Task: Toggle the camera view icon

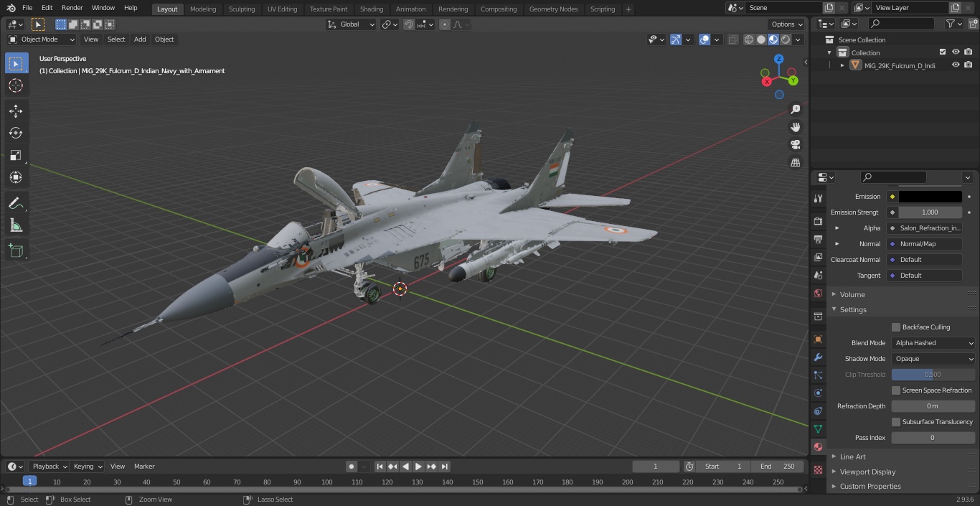Action: [x=795, y=145]
